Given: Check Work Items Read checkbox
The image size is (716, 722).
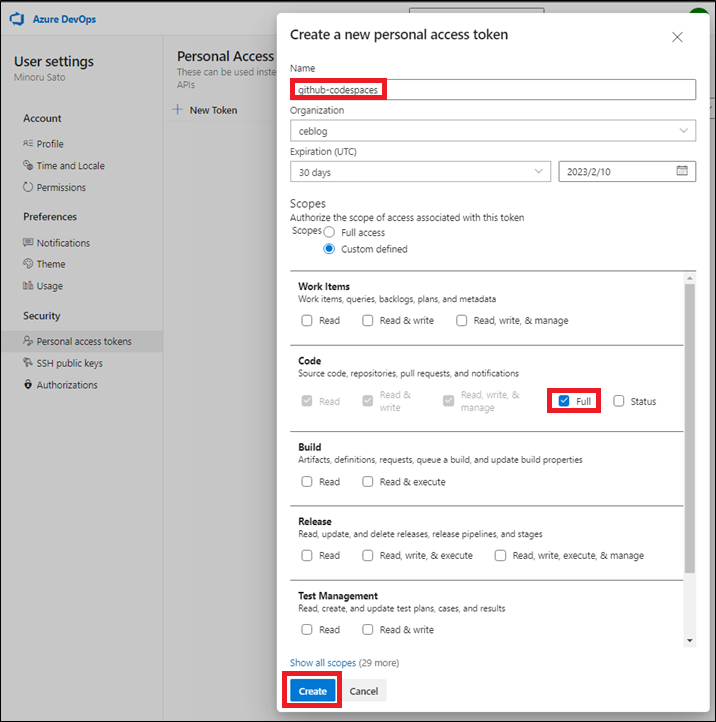Looking at the screenshot, I should point(307,320).
